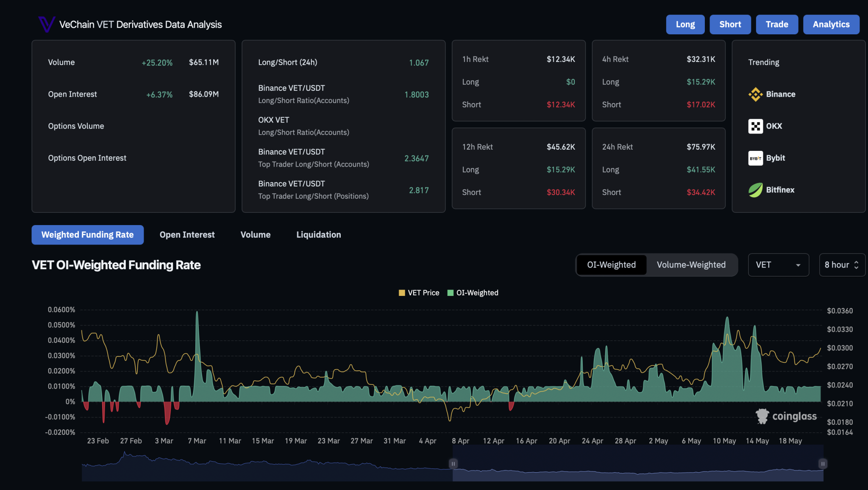
Task: Open the VET coin dropdown
Action: click(x=778, y=265)
